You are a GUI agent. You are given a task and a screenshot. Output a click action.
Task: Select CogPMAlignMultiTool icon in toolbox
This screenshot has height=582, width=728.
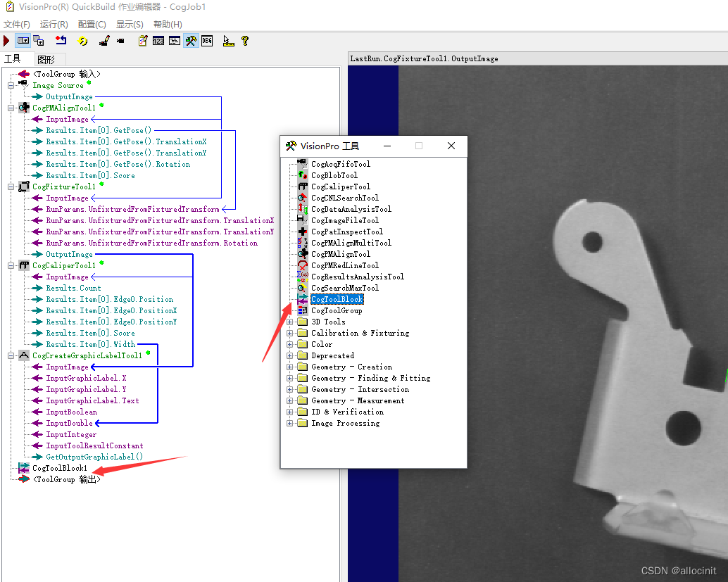click(x=302, y=243)
